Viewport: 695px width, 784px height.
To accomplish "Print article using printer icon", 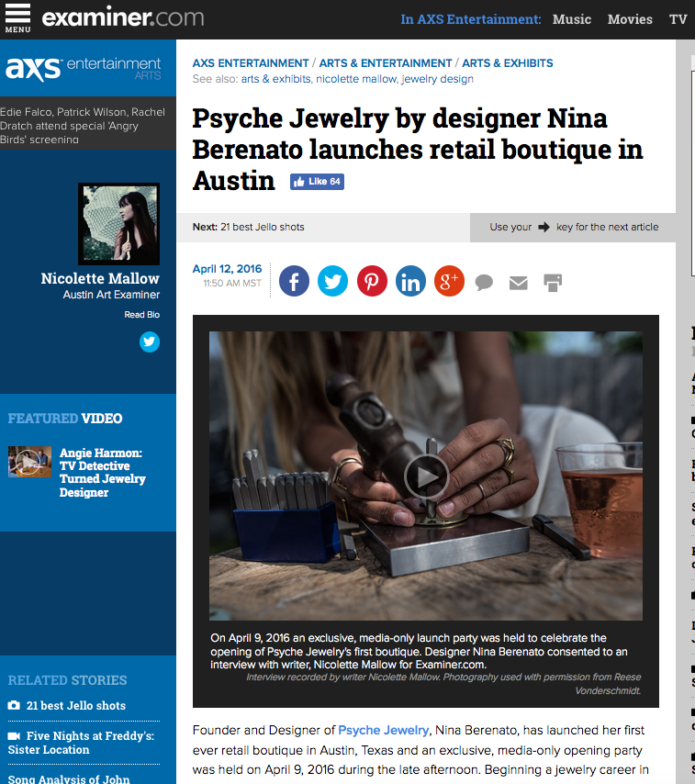I will [553, 283].
